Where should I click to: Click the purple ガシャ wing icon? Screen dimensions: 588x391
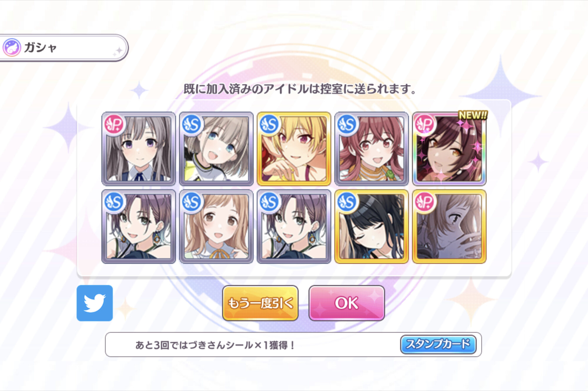pos(12,47)
